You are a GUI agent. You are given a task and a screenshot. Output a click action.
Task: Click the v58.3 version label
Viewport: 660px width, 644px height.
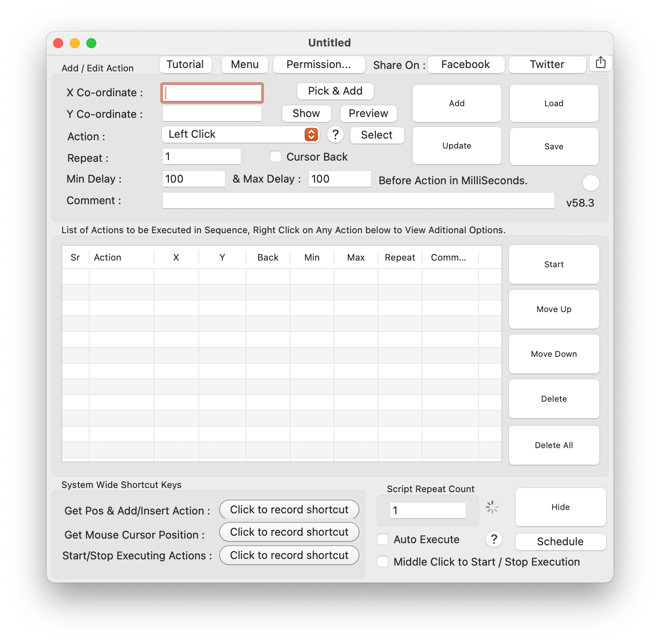point(580,203)
